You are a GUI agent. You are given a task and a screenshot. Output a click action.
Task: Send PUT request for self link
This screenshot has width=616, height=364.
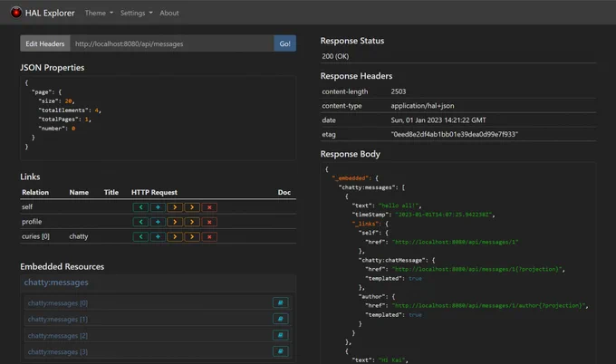click(x=175, y=207)
